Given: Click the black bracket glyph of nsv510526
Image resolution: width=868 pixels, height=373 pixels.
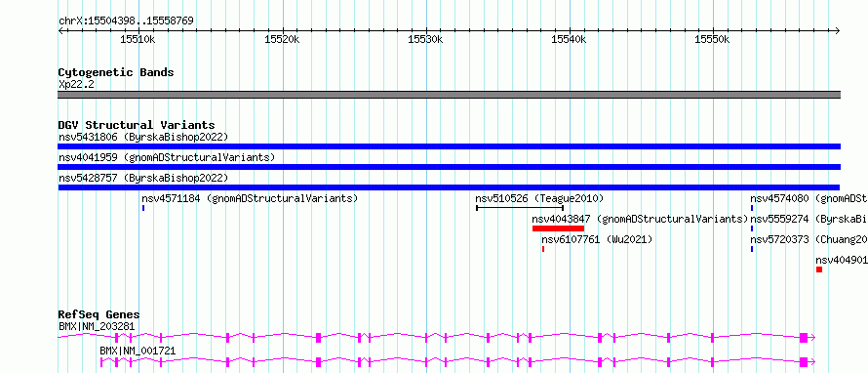Looking at the screenshot, I should point(520,208).
